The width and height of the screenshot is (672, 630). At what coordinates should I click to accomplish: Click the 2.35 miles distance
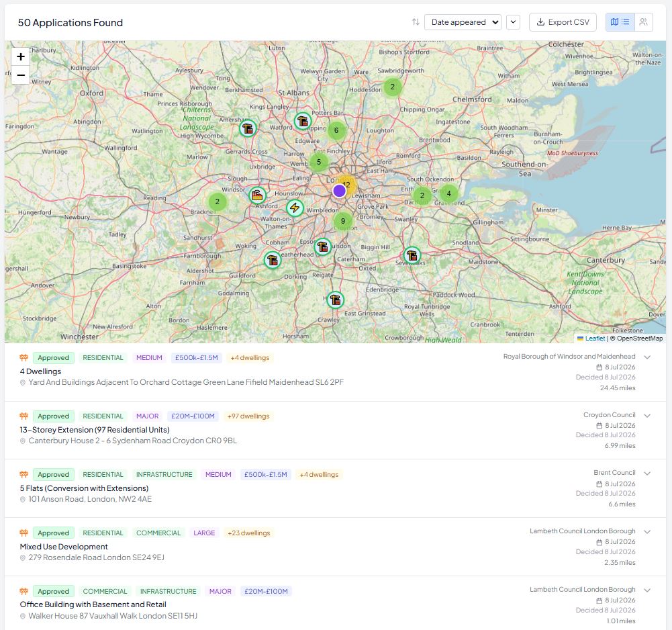(620, 562)
